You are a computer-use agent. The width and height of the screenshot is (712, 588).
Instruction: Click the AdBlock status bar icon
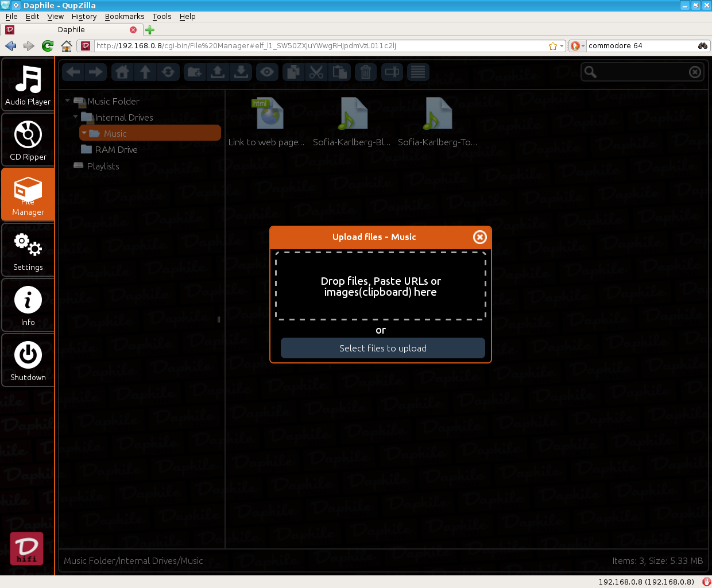[706, 582]
